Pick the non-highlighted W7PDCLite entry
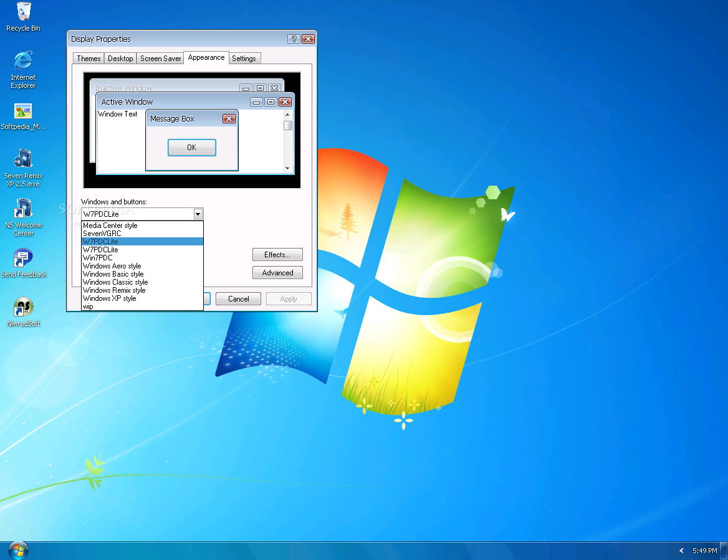This screenshot has width=728, height=560. point(142,250)
